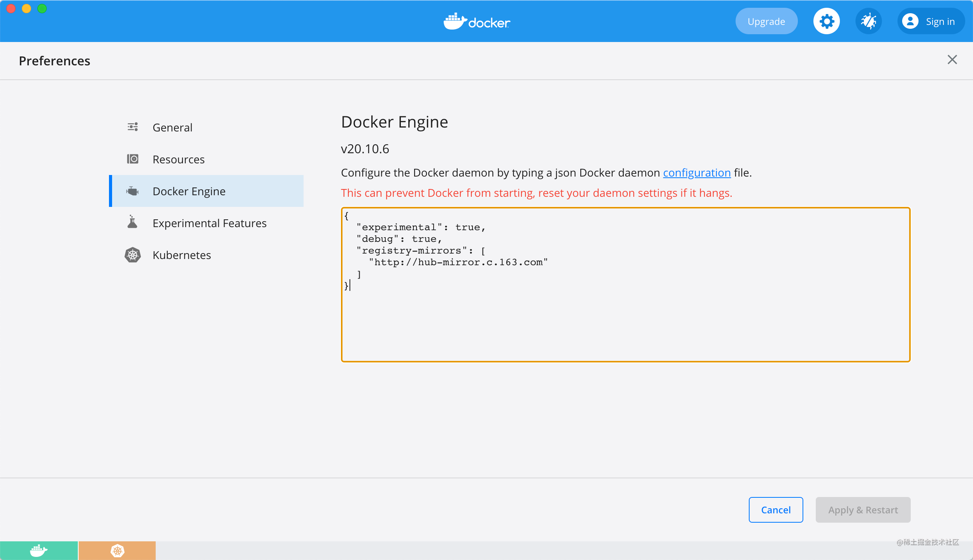Click the Docker whale status icon

click(39, 551)
